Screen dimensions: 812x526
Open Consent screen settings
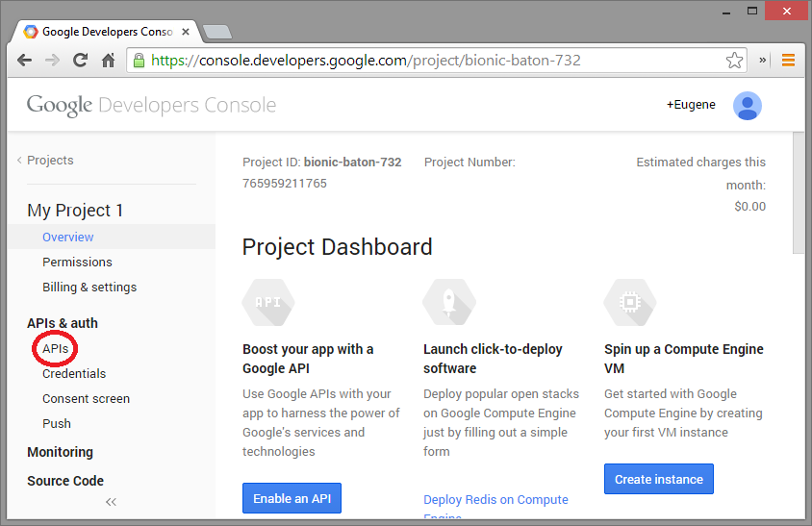(86, 399)
